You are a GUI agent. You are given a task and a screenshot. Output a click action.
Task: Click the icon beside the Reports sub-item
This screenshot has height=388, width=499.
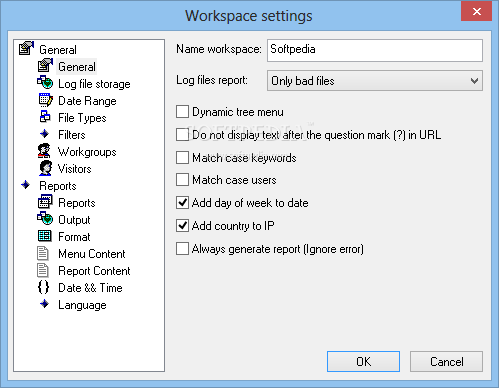click(45, 202)
